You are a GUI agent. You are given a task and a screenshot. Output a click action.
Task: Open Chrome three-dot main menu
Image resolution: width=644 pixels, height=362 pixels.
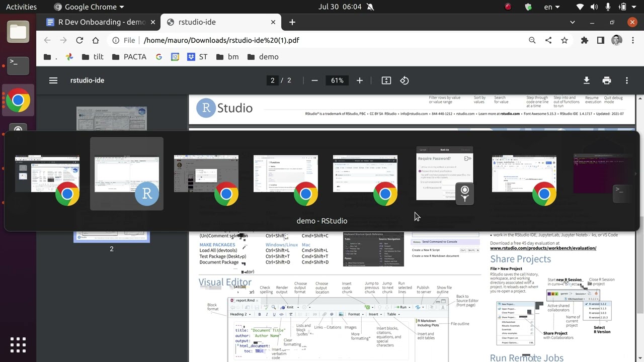pyautogui.click(x=633, y=40)
